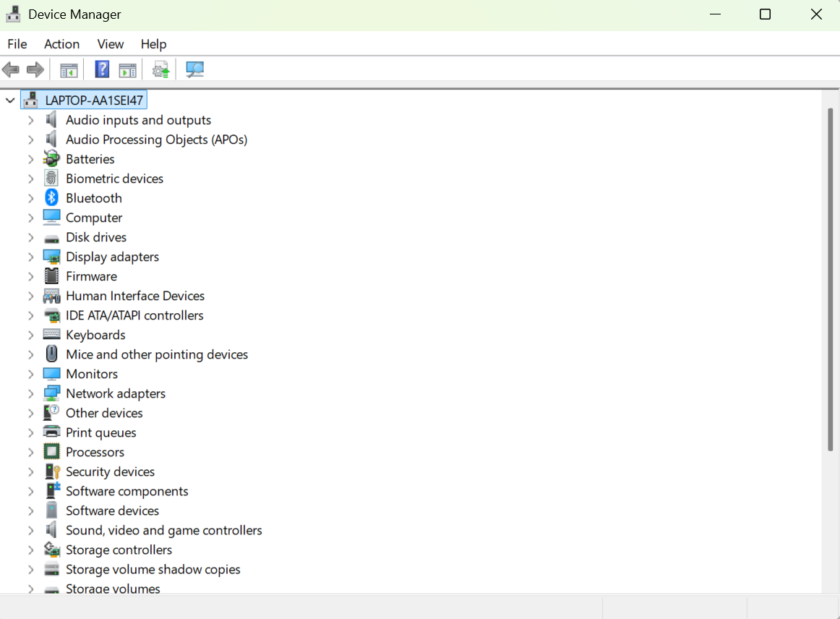Screen dimensions: 840x619
Task: Click the Print queues printer icon
Action: click(51, 432)
